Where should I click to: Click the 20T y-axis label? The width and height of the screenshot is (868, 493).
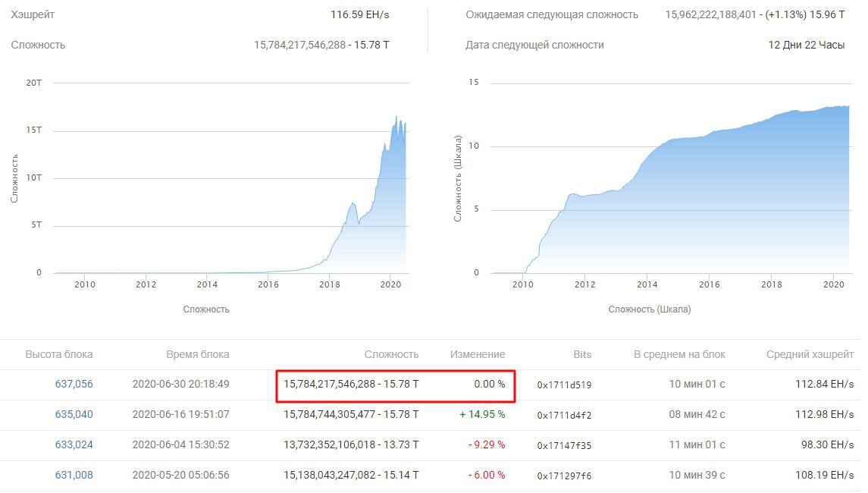tap(34, 83)
